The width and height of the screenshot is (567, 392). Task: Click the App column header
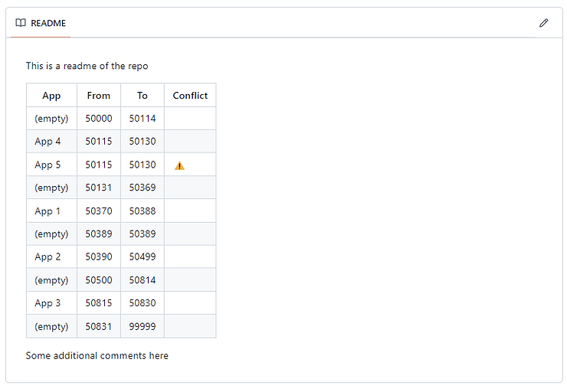pos(51,96)
